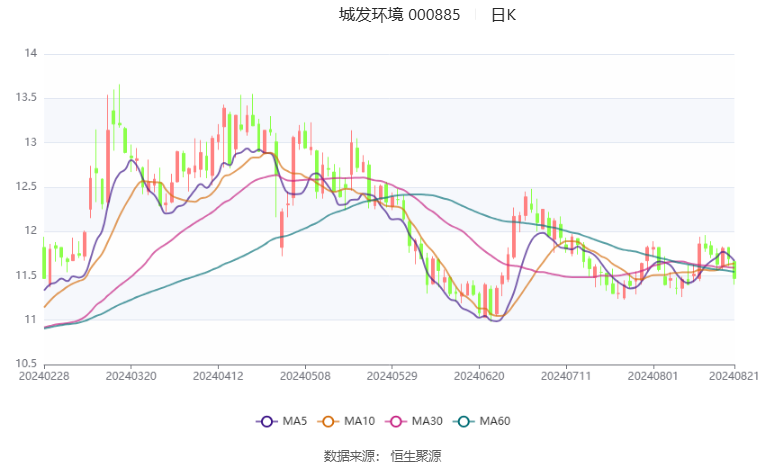Click y-axis value 10.5
This screenshot has width=765, height=465.
click(26, 364)
